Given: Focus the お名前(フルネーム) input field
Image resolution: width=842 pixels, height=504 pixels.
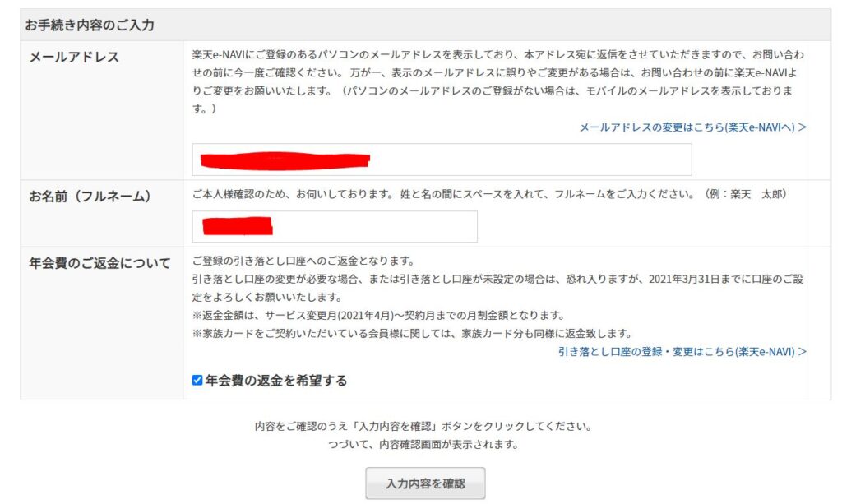Looking at the screenshot, I should click(x=335, y=226).
